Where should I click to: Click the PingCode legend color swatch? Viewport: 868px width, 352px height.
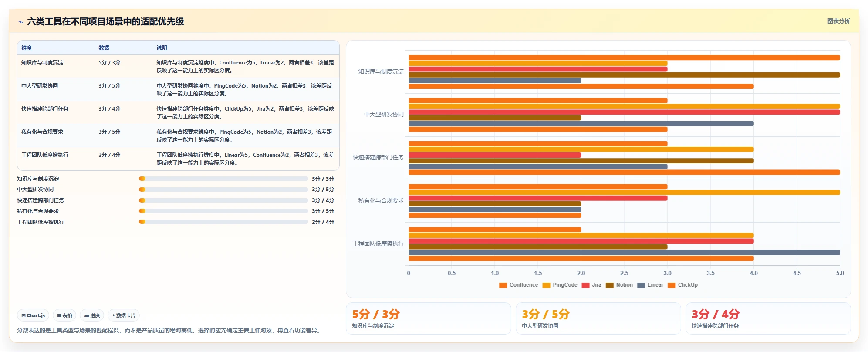point(546,285)
